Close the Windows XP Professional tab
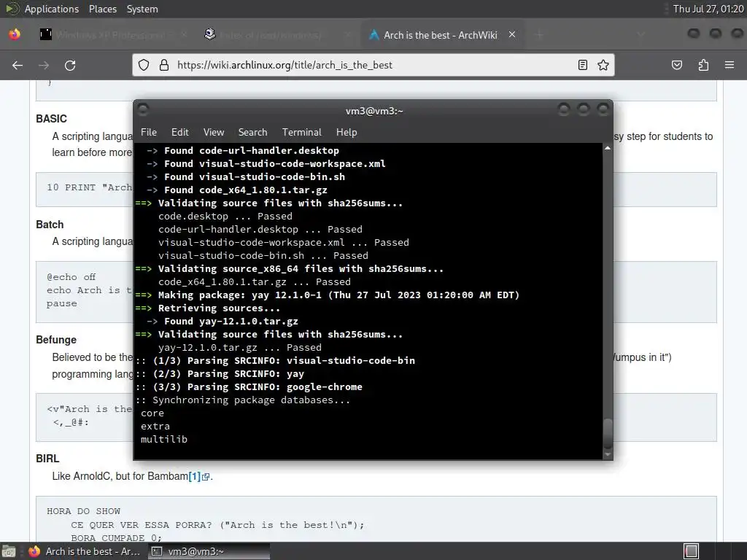Viewport: 747px width, 560px height. tap(185, 35)
